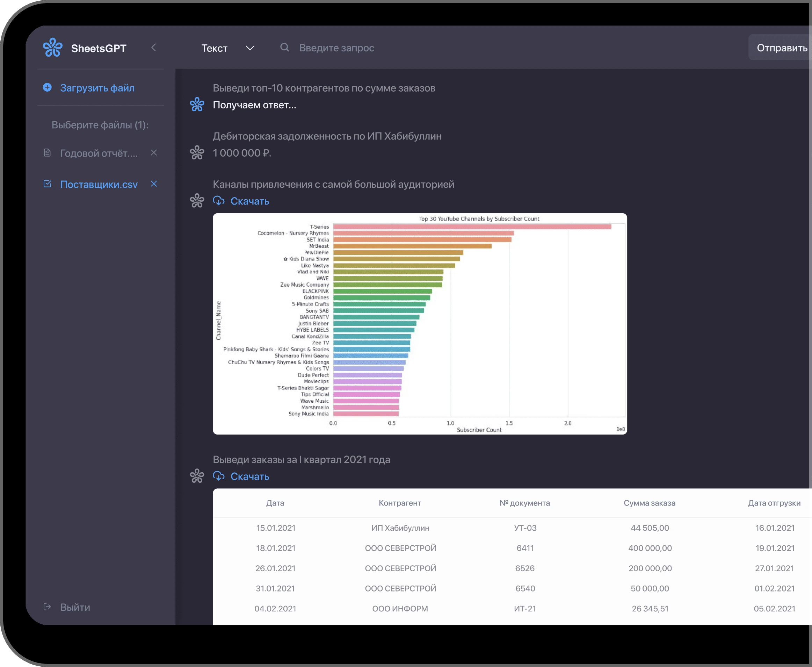The width and height of the screenshot is (812, 667).
Task: Click the Контрагент column header
Action: (x=400, y=503)
